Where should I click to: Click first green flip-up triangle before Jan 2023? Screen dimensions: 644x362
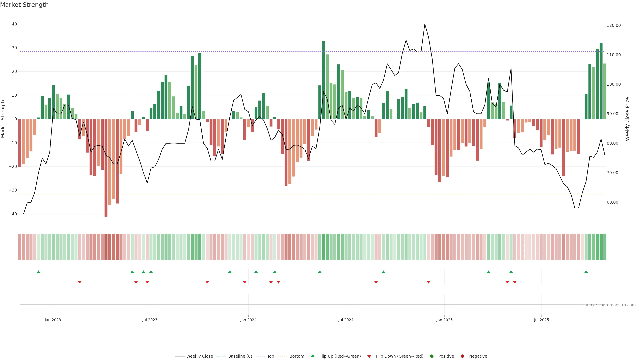(38, 272)
